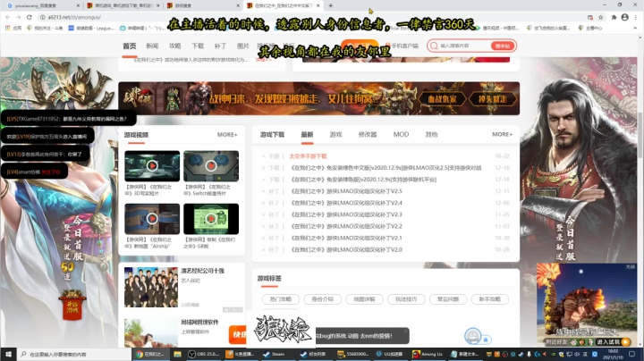The image size is (644, 361).
Task: Click the 新手攻略 tag button
Action: pyautogui.click(x=490, y=299)
